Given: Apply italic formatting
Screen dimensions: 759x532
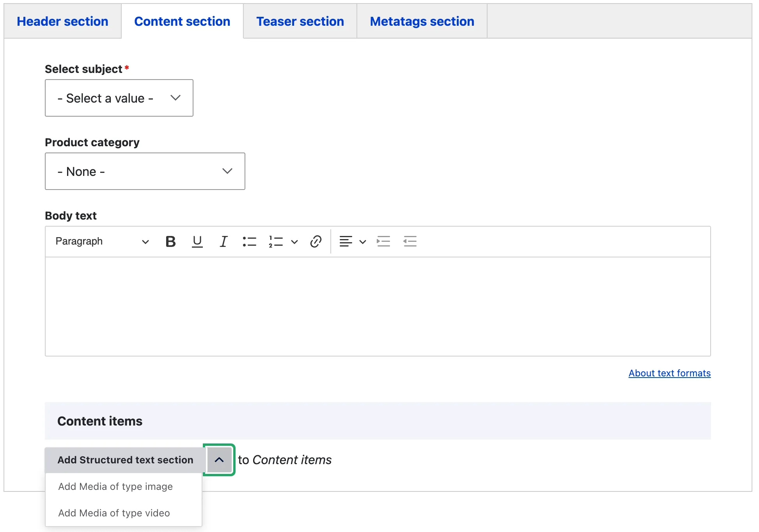Looking at the screenshot, I should pos(223,241).
